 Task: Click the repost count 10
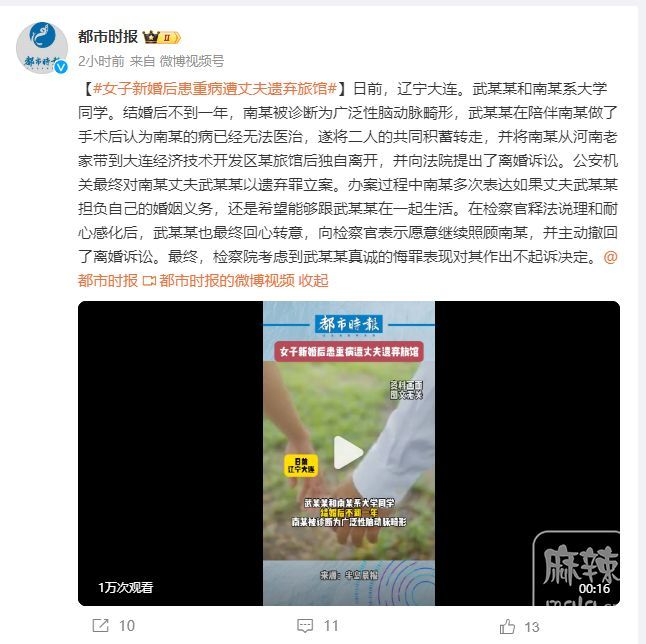pyautogui.click(x=127, y=626)
